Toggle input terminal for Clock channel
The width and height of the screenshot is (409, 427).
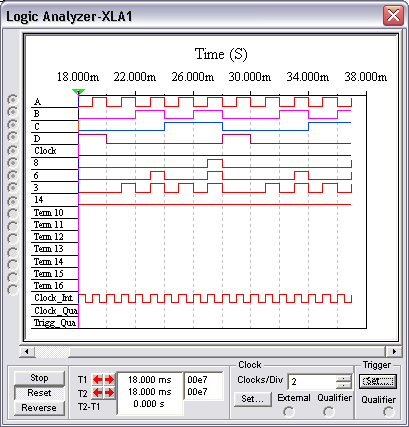tap(13, 150)
